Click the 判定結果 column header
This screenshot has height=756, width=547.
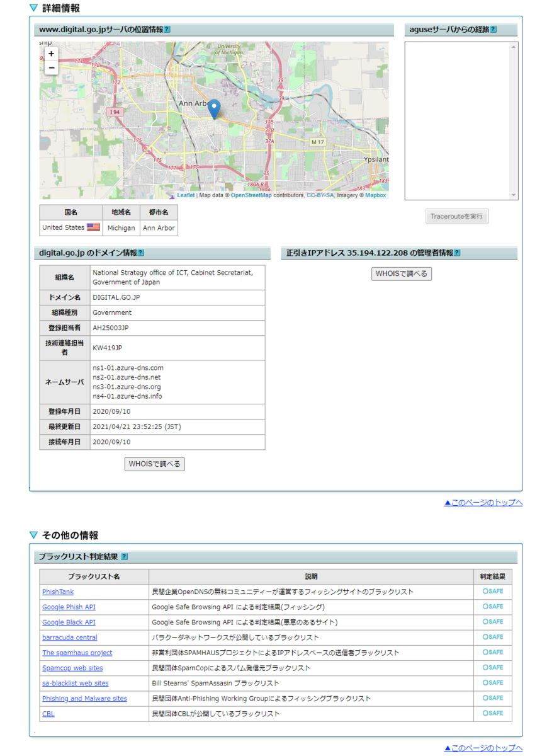[x=492, y=576]
